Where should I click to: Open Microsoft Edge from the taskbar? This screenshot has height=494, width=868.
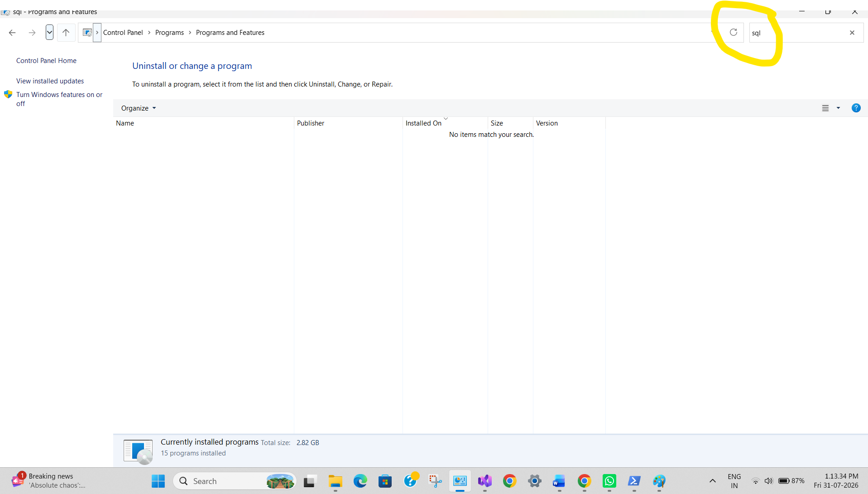(x=360, y=481)
